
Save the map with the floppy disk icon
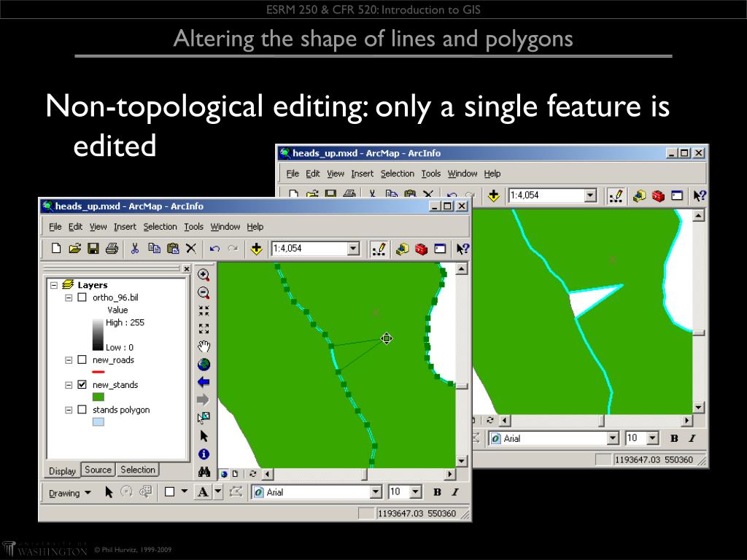click(93, 248)
